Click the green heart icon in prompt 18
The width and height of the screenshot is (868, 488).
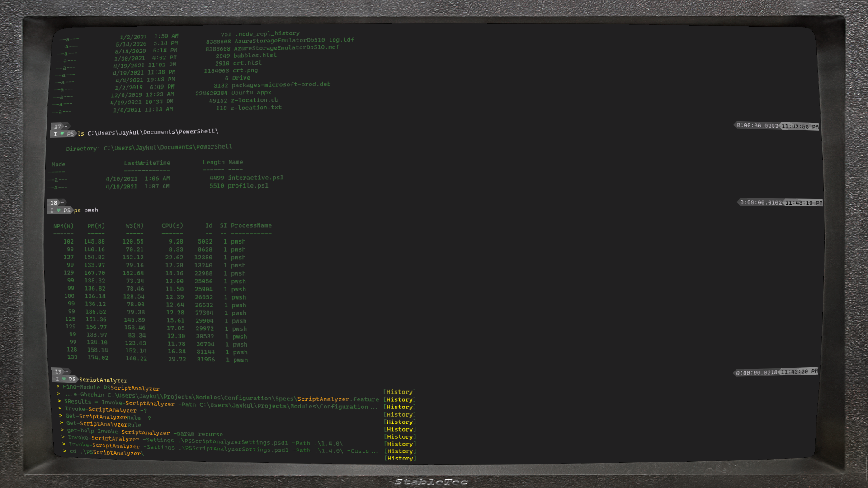[x=59, y=210]
